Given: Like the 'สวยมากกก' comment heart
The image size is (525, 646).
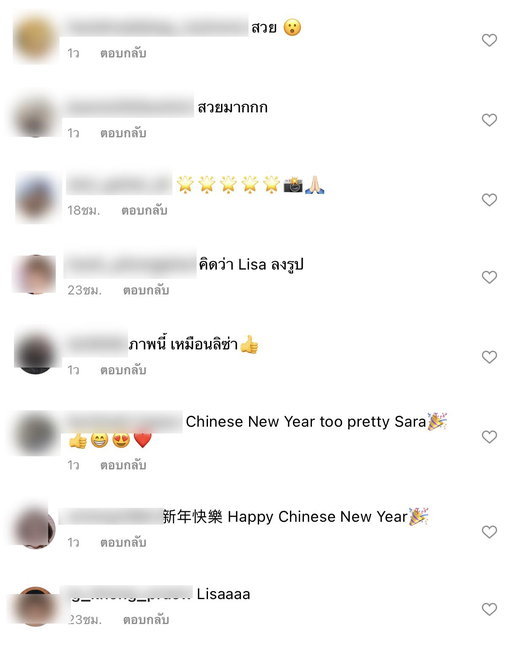Looking at the screenshot, I should coord(489,120).
